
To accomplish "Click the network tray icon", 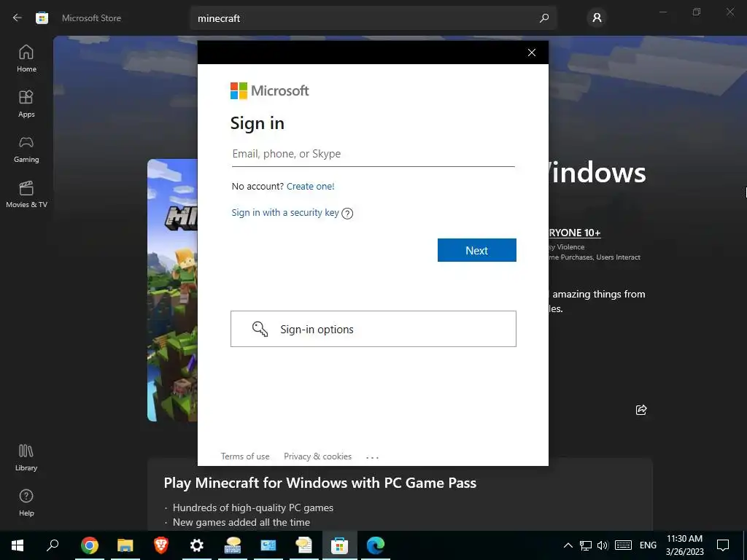I will [586, 545].
